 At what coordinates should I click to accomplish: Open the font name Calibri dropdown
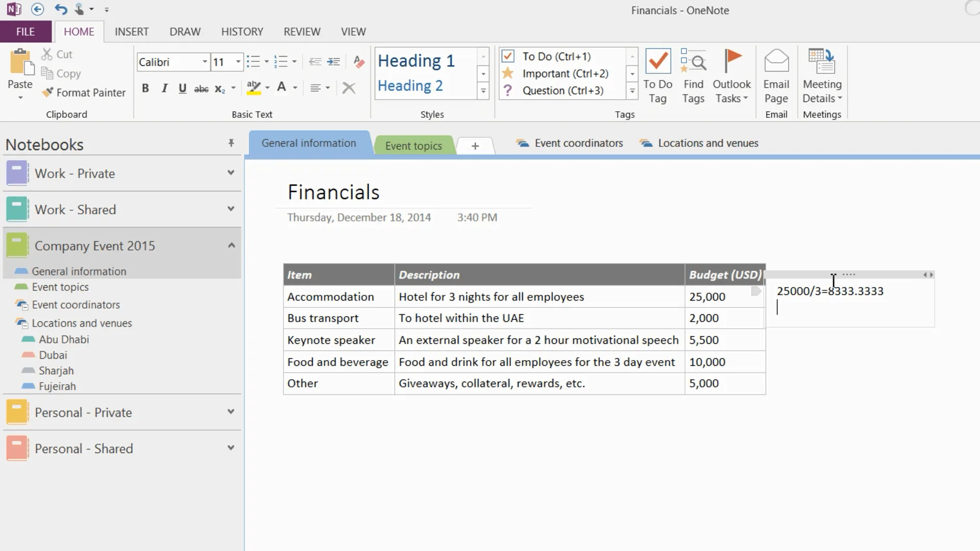coord(205,62)
